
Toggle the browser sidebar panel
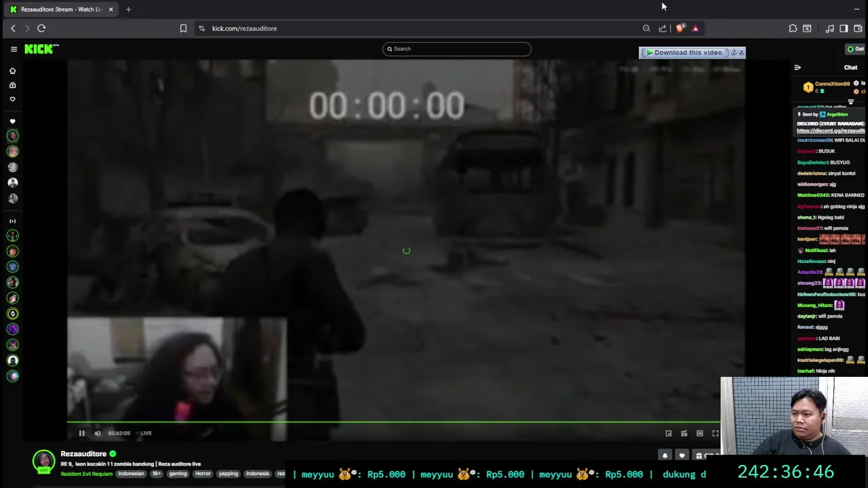coord(844,28)
